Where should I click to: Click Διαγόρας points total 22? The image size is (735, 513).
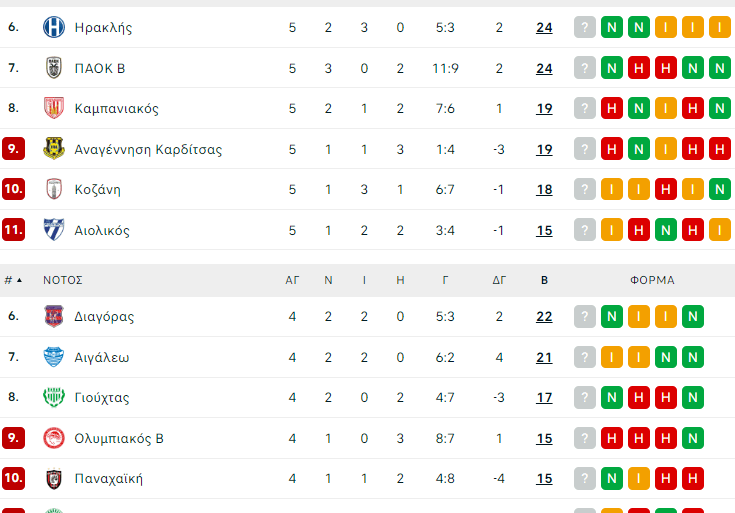(544, 316)
